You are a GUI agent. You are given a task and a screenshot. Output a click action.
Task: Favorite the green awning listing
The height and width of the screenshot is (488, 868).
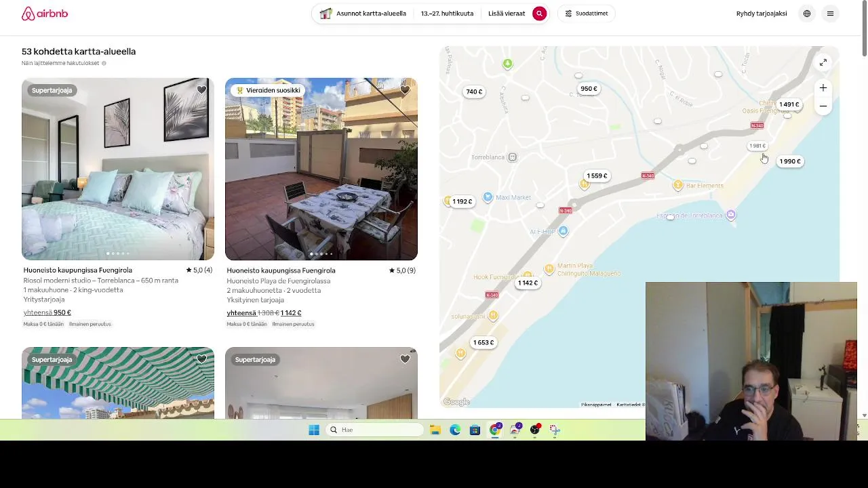201,360
